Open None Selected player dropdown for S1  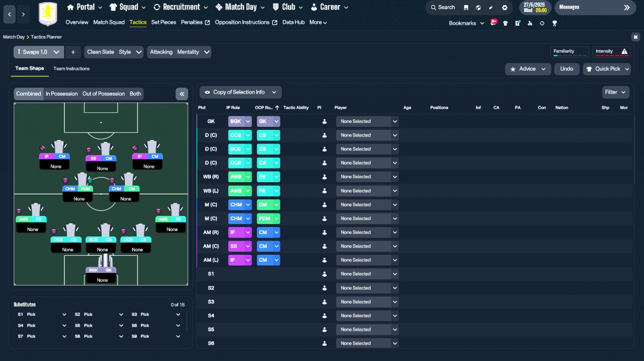pos(367,274)
